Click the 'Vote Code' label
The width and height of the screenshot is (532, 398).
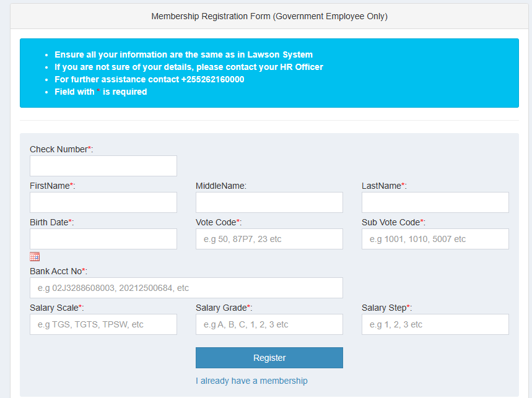coord(219,222)
